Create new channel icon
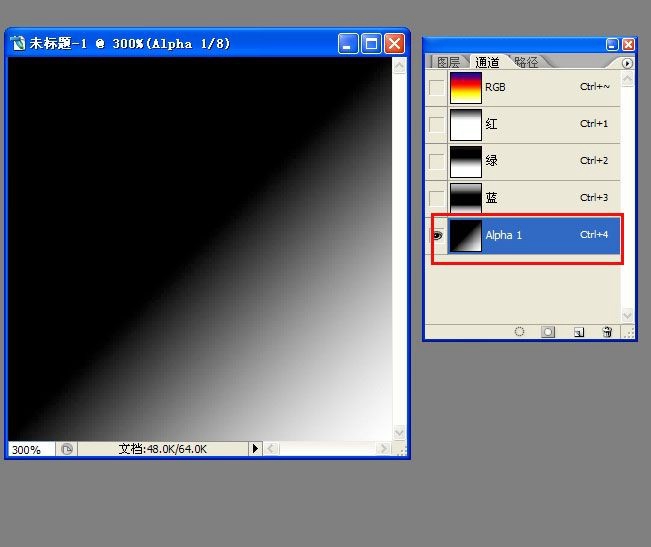 point(579,332)
